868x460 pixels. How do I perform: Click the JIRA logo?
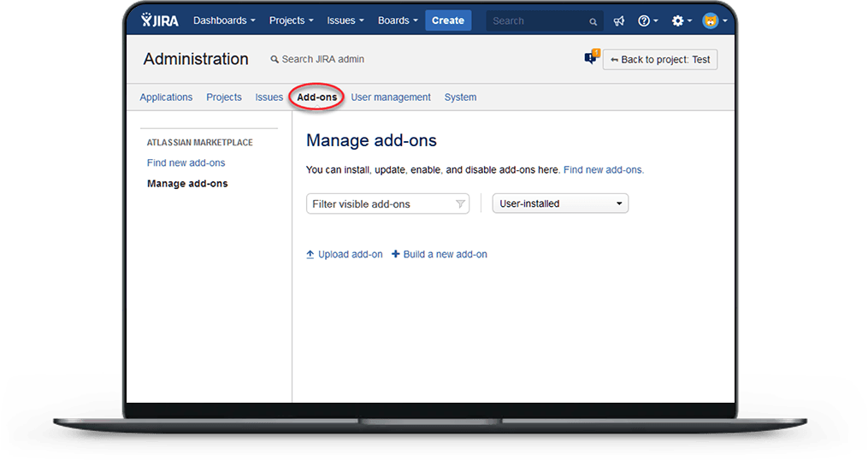(159, 21)
